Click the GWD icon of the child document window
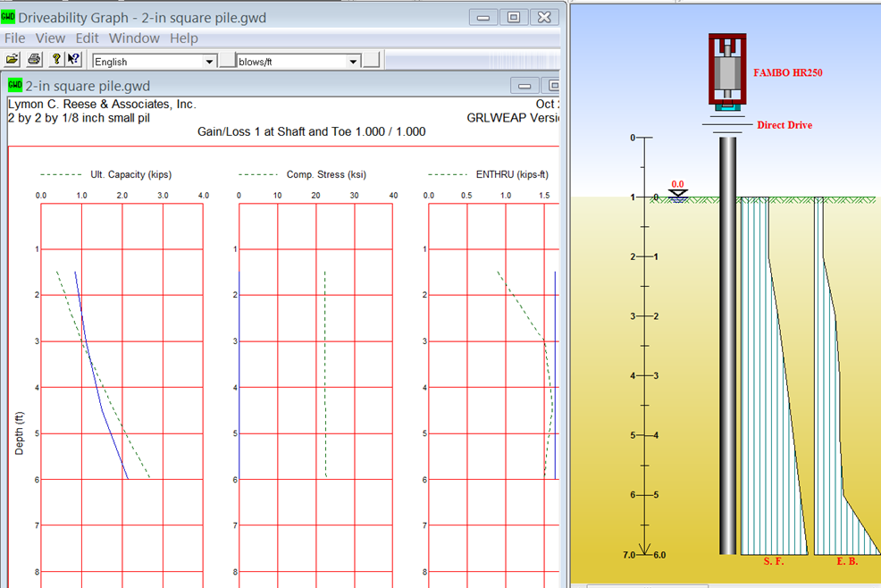 coord(15,85)
